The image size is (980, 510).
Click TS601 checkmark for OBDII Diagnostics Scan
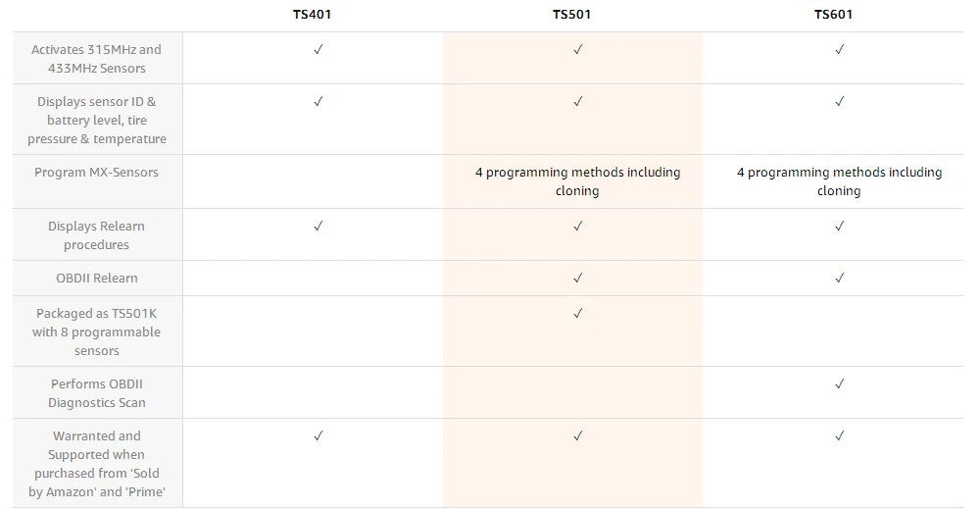click(x=840, y=384)
